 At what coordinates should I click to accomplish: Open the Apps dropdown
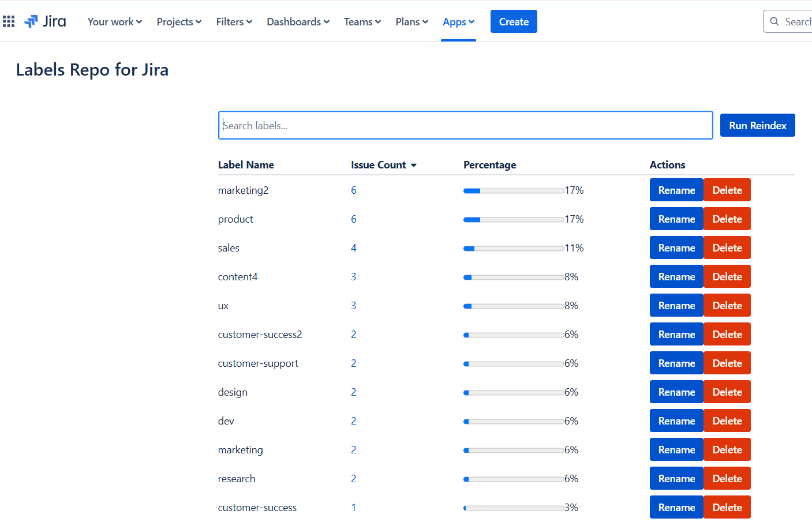point(458,22)
